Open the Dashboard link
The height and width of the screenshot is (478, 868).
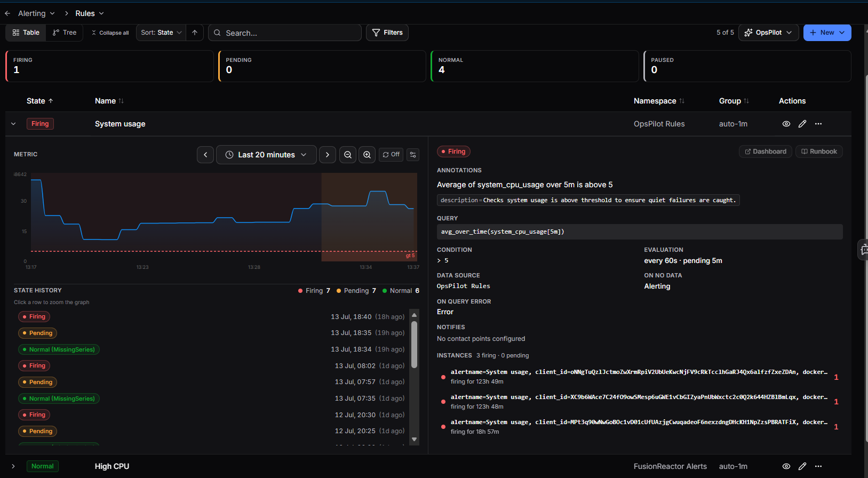pyautogui.click(x=766, y=152)
